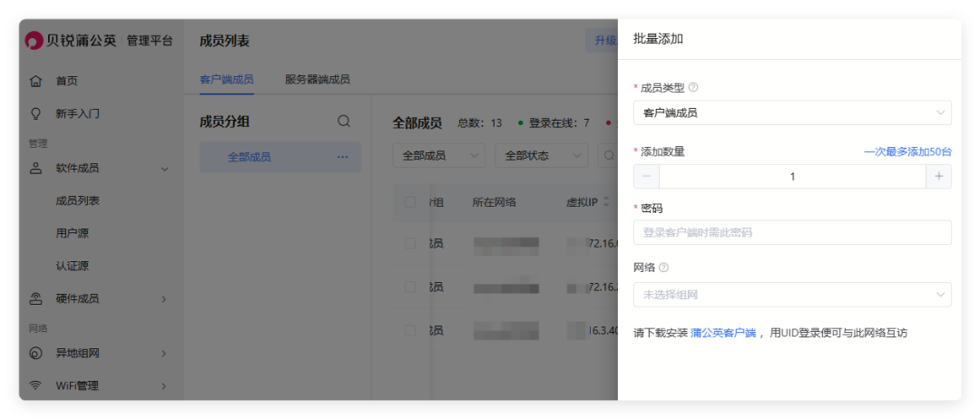Open the 网络 未选择组网 dropdown
980x419 pixels.
792,295
